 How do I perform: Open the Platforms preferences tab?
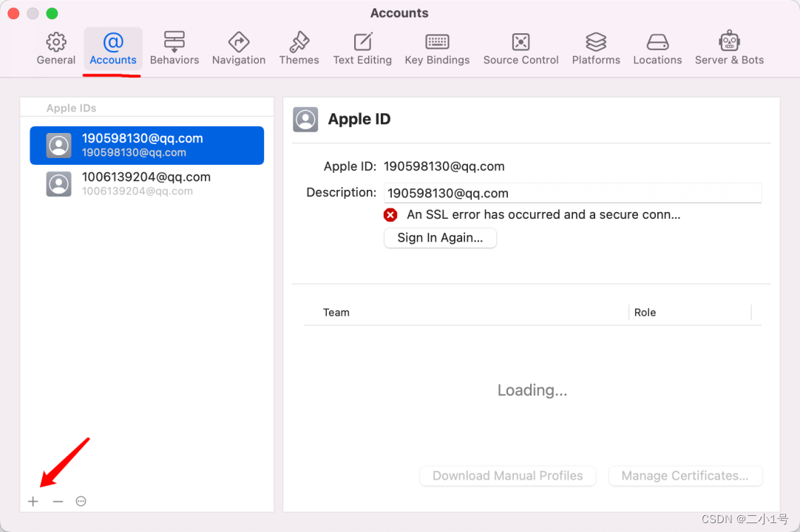596,50
